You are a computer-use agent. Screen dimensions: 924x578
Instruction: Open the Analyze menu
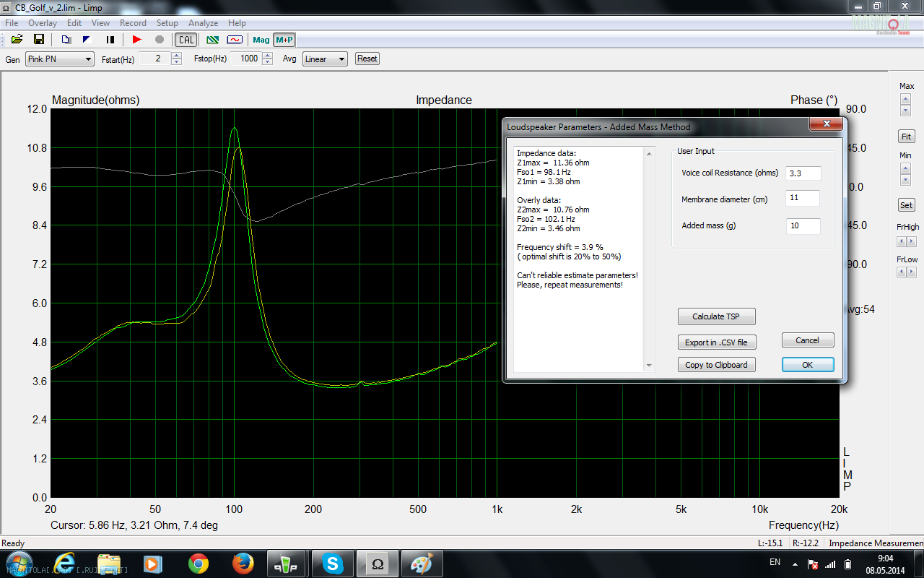pos(203,23)
